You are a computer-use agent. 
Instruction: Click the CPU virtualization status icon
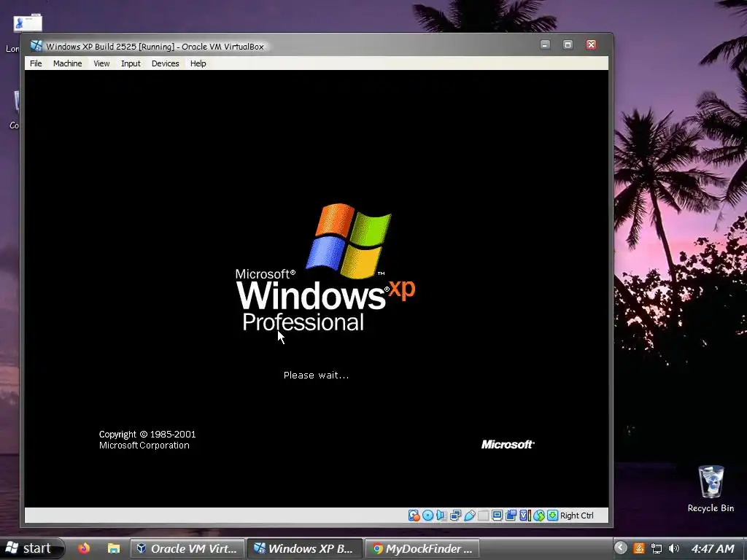[525, 516]
